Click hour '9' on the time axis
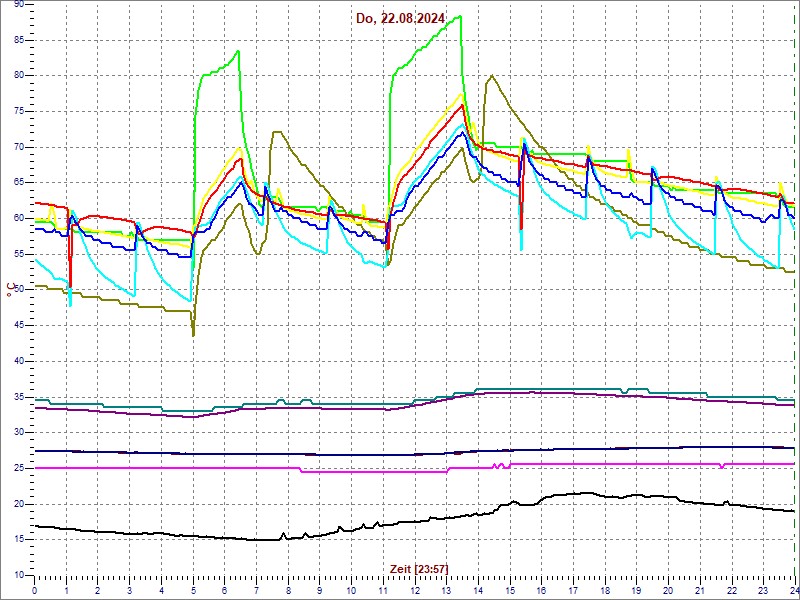Viewport: 800px width, 600px height. point(319,590)
